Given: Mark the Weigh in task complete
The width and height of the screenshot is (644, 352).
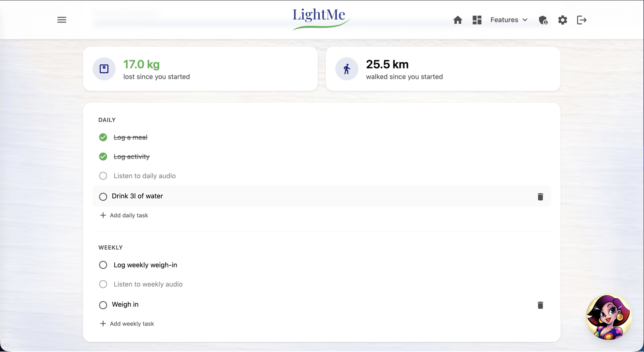Looking at the screenshot, I should [103, 305].
